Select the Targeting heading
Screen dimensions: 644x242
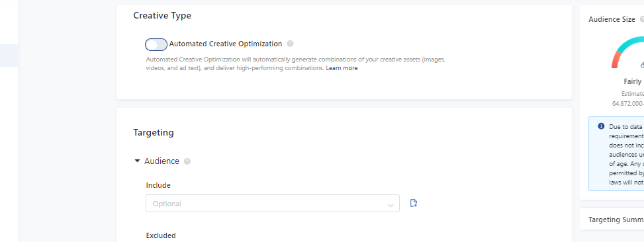[154, 132]
